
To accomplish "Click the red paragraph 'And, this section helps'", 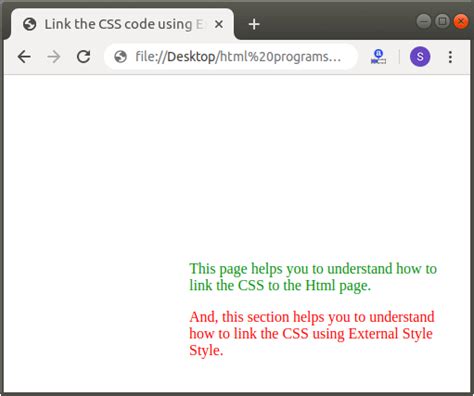I will coord(312,333).
